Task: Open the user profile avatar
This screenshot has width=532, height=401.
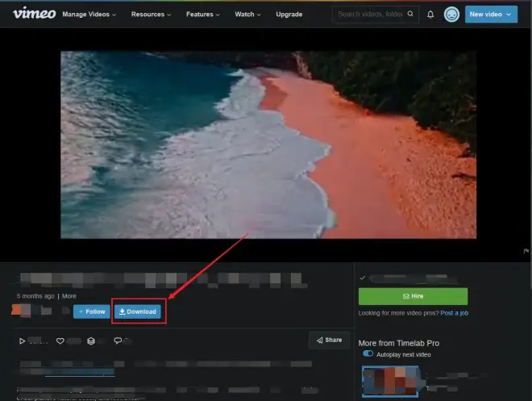Action: click(x=451, y=15)
